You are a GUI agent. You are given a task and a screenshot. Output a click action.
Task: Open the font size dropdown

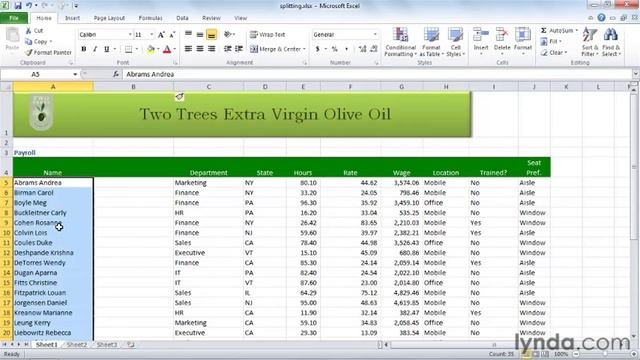(151, 35)
